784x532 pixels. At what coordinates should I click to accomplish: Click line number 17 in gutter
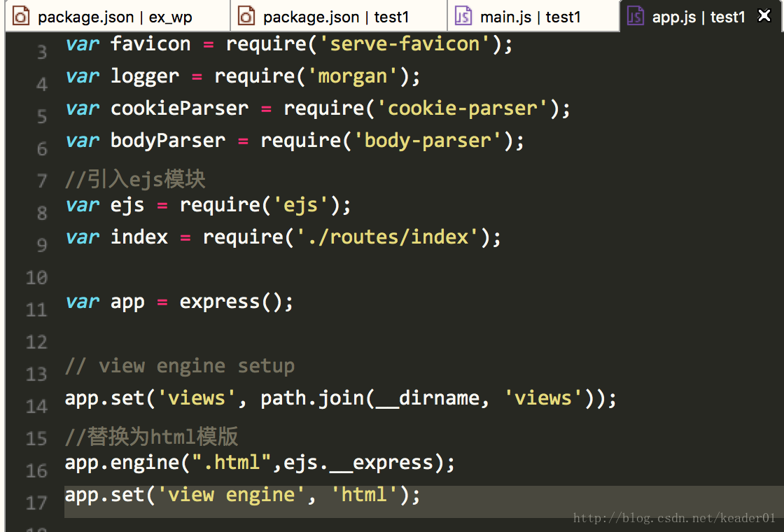(36, 503)
